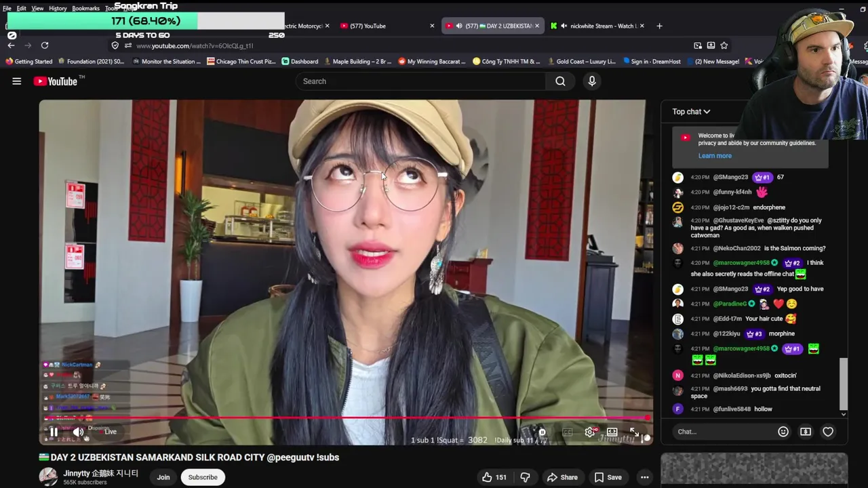Go back one page
This screenshot has height=488, width=868.
(11, 45)
